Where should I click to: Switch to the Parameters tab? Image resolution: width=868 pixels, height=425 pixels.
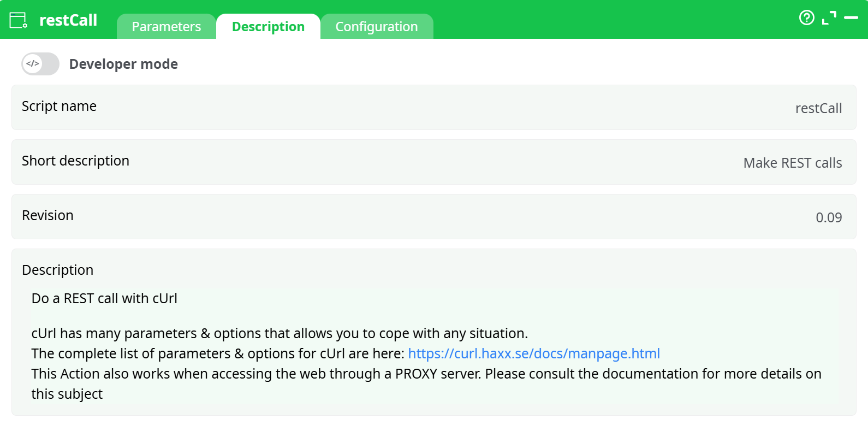(x=166, y=27)
